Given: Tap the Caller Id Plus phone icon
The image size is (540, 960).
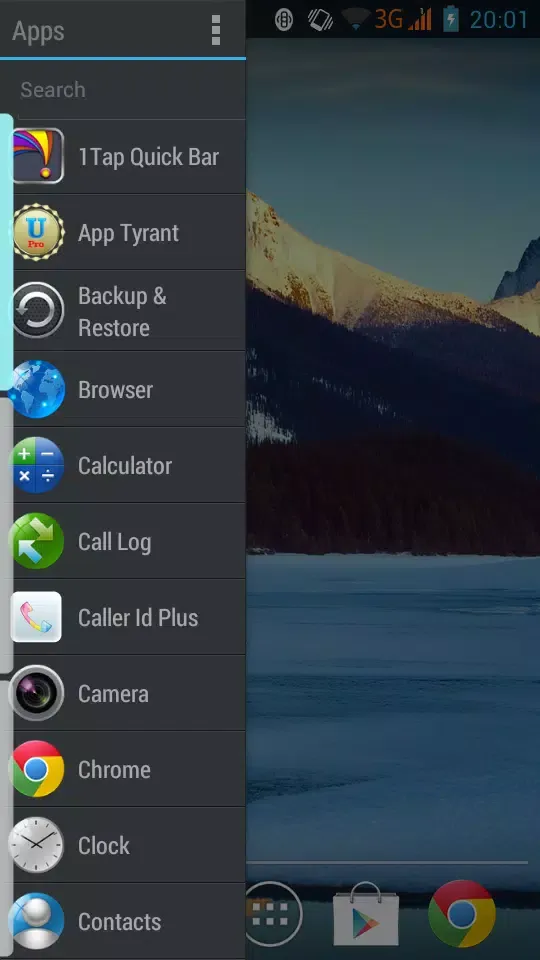Looking at the screenshot, I should click(37, 617).
